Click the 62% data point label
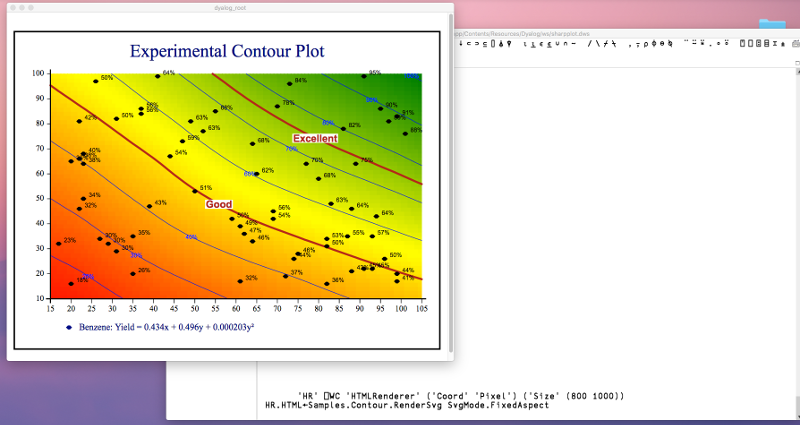The width and height of the screenshot is (800, 425). click(268, 170)
